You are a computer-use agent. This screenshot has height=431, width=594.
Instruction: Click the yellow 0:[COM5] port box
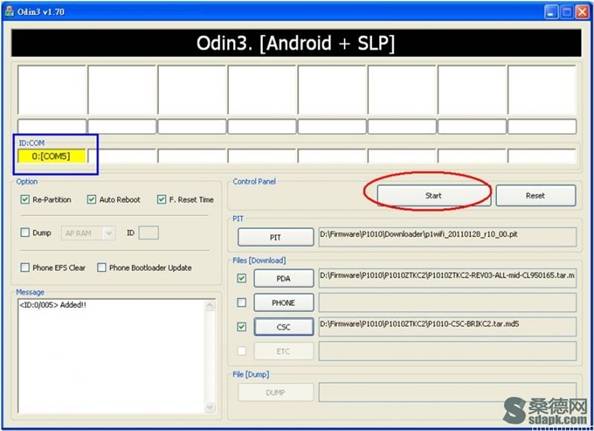(52, 156)
